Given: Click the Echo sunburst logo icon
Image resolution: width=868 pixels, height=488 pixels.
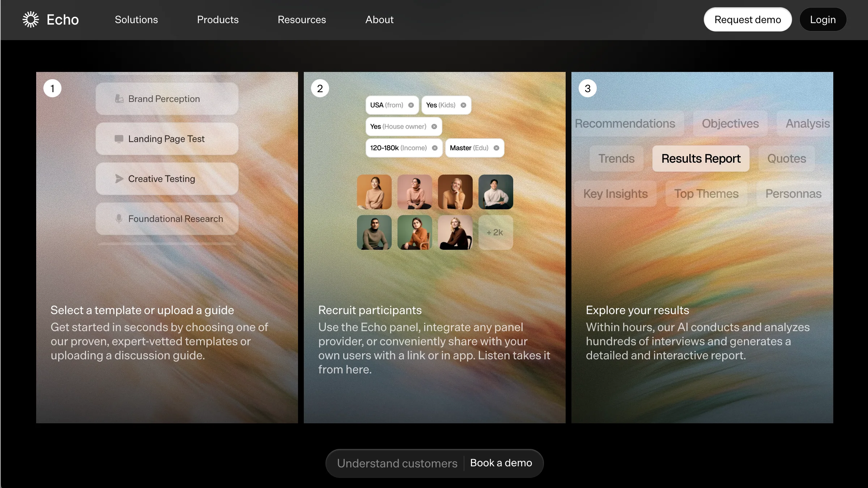Looking at the screenshot, I should point(31,20).
